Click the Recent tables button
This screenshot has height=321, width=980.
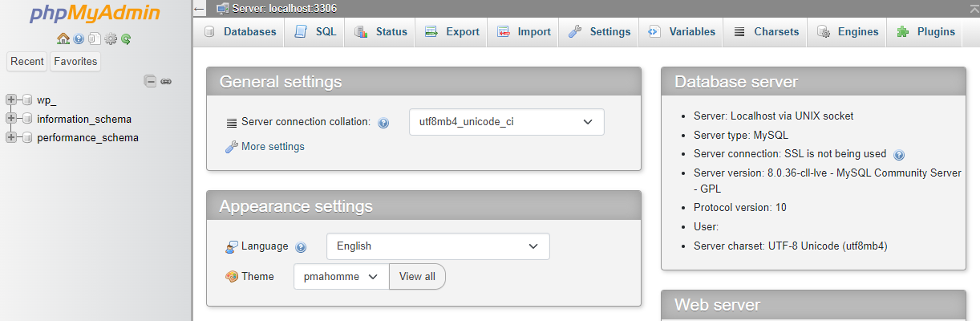[27, 61]
